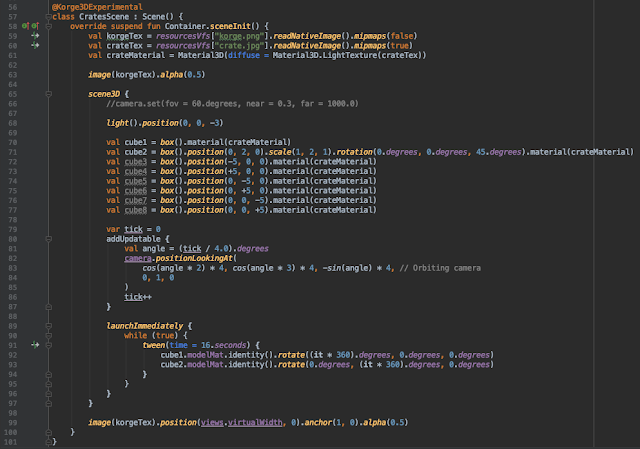This screenshot has height=449, width=640.
Task: Click the Orbiting camera comment
Action: tap(444, 267)
